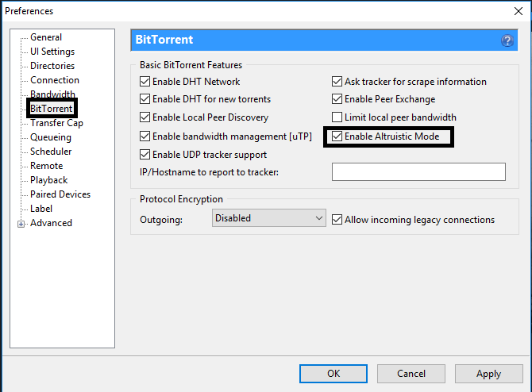The image size is (532, 392).
Task: Uncheck Allow incoming legacy connections
Action: click(337, 220)
